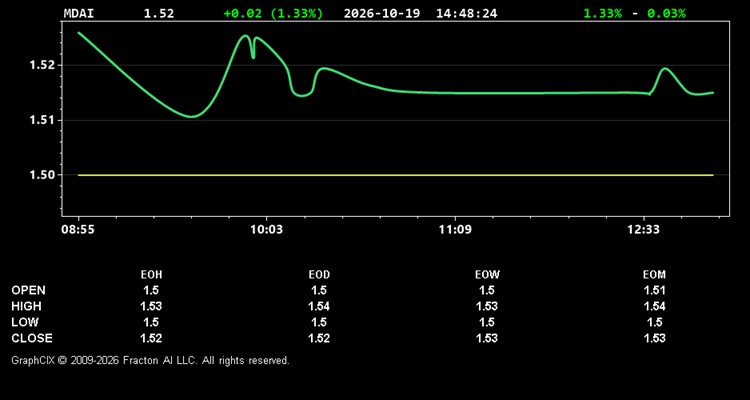Click the +0.02 (1.33%) change value
Viewport: 750px width, 400px height.
pyautogui.click(x=273, y=13)
